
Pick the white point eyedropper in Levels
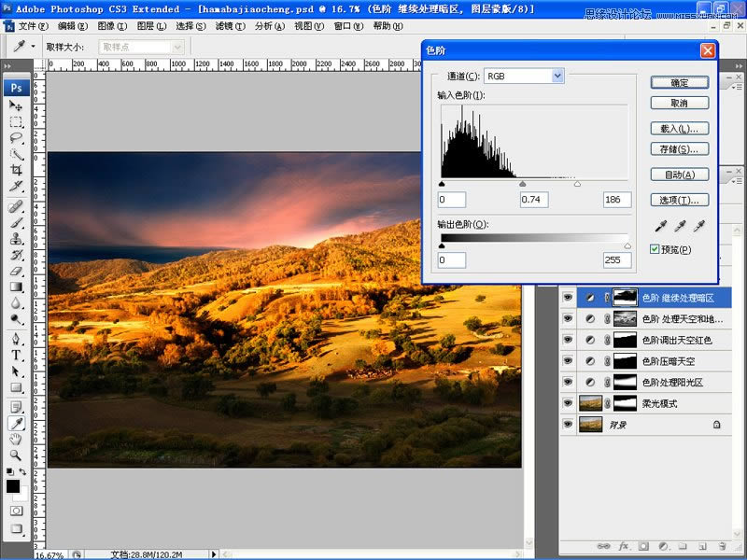[698, 226]
